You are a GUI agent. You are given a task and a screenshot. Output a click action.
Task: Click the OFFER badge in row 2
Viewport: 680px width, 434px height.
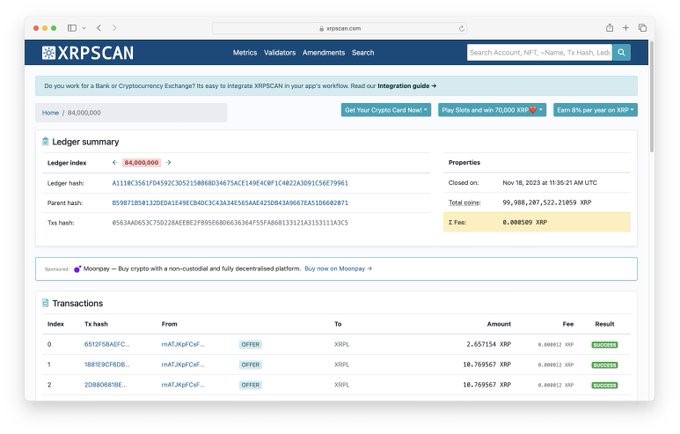pyautogui.click(x=250, y=385)
